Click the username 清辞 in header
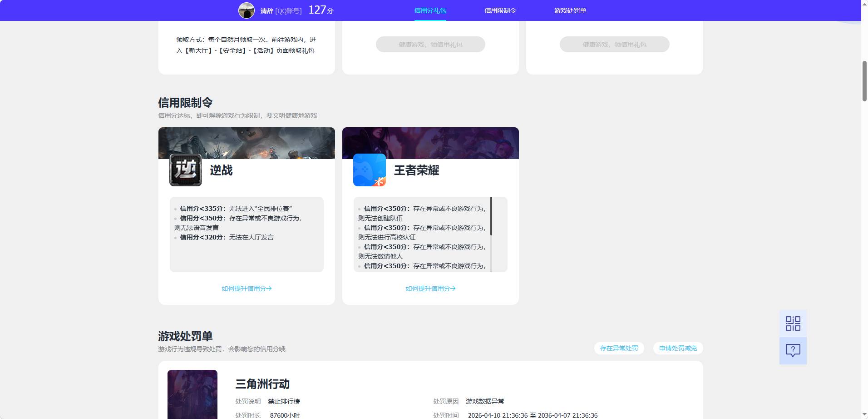Viewport: 868px width, 419px height. (x=266, y=11)
